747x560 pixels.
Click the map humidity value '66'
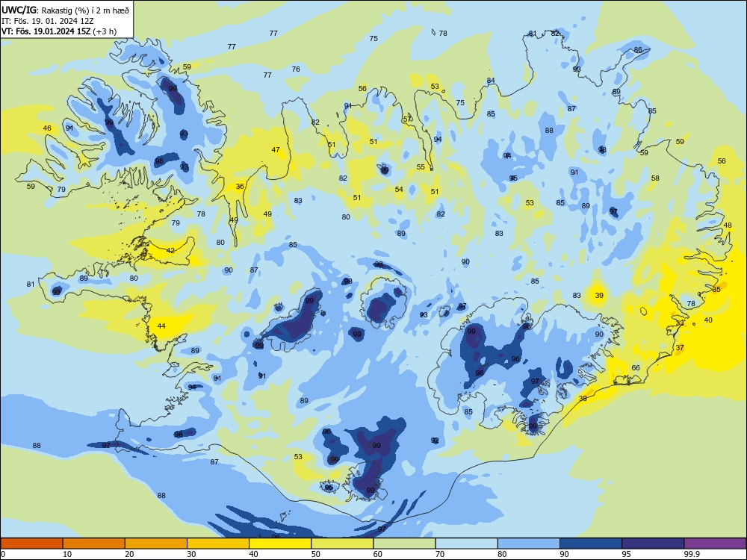(636, 367)
